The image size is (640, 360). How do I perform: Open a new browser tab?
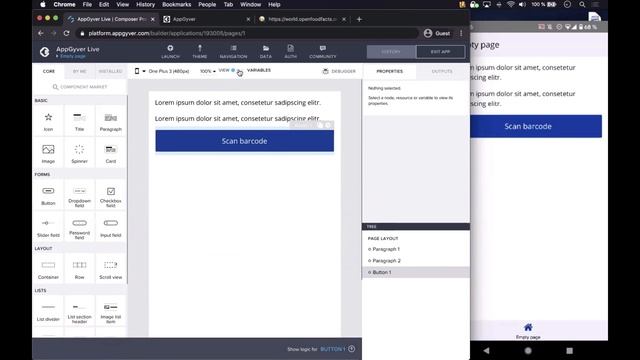point(359,19)
